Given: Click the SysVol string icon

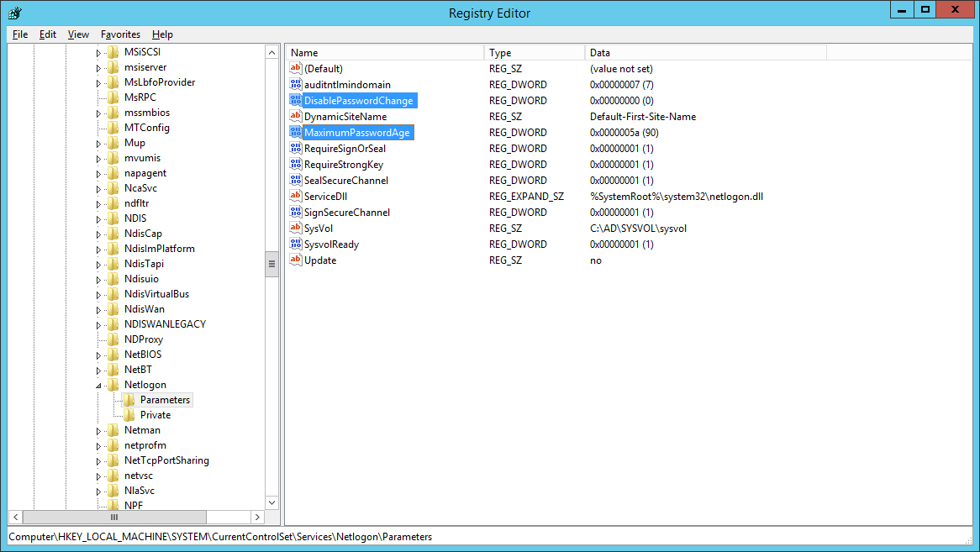Looking at the screenshot, I should [296, 228].
